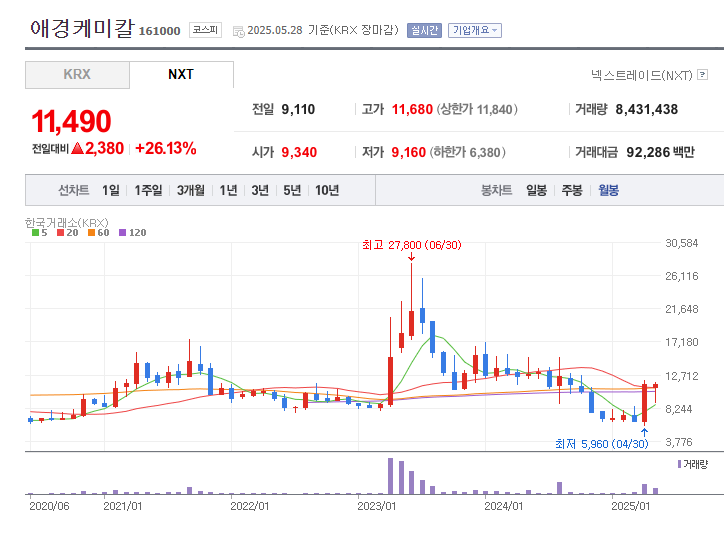This screenshot has width=724, height=534.
Task: Click the opening price 9,340
Action: pyautogui.click(x=299, y=152)
